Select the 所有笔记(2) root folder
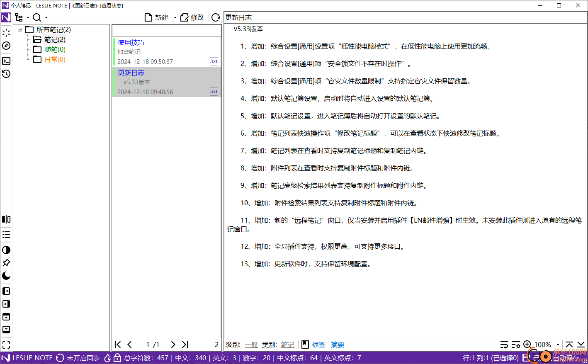This screenshot has width=588, height=364. tap(53, 30)
